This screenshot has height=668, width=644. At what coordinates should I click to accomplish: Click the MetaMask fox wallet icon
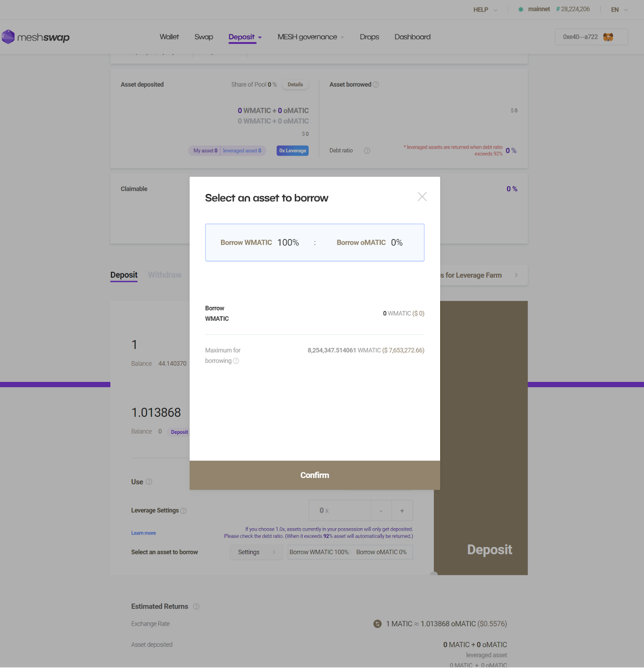pyautogui.click(x=608, y=37)
